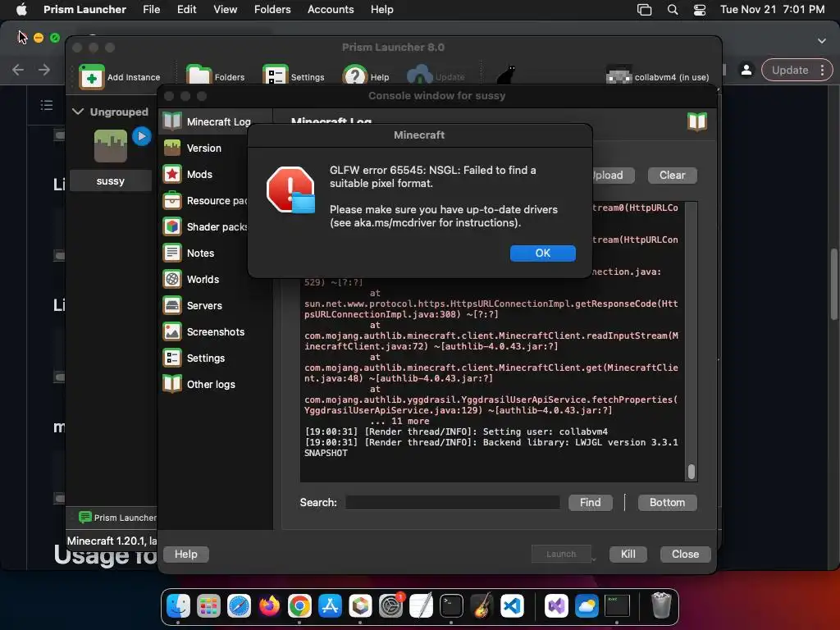The height and width of the screenshot is (630, 840).
Task: Open the Launch dropdown arrow
Action: pyautogui.click(x=594, y=559)
